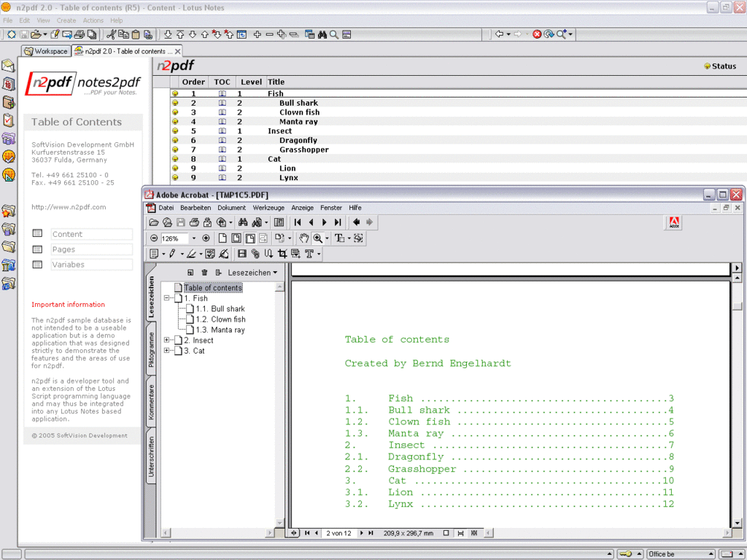Select single page layout in Acrobat

click(222, 238)
